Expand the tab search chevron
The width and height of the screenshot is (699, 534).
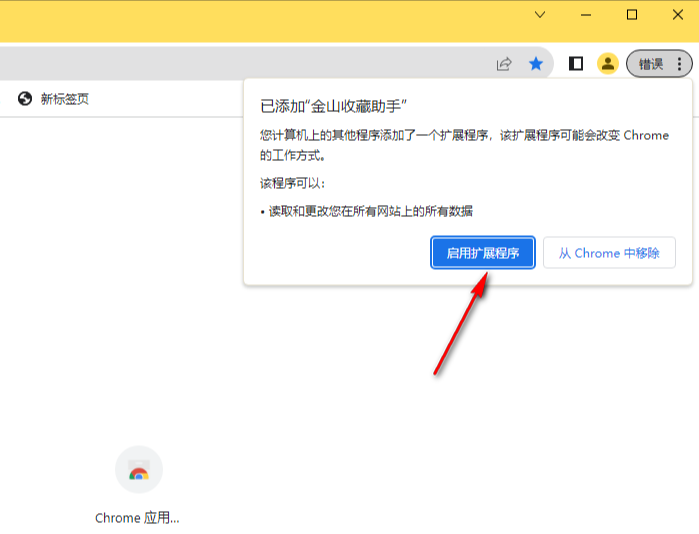point(540,15)
